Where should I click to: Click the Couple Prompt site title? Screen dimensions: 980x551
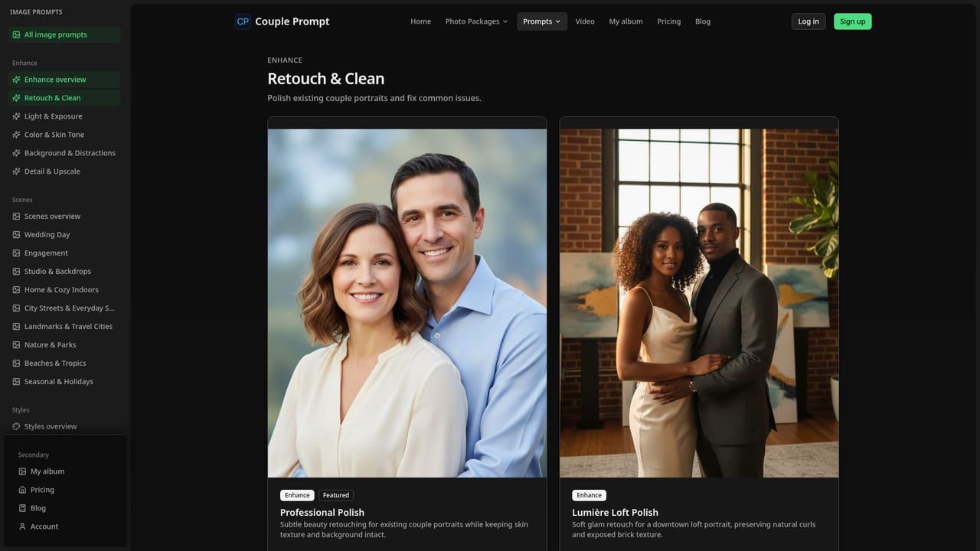click(292, 21)
